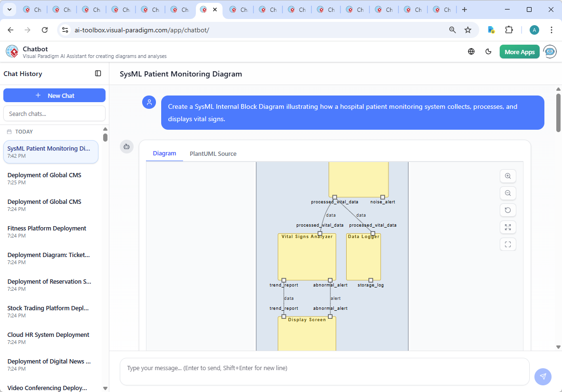Zoom out of the diagram
This screenshot has width=562, height=392.
pos(508,193)
